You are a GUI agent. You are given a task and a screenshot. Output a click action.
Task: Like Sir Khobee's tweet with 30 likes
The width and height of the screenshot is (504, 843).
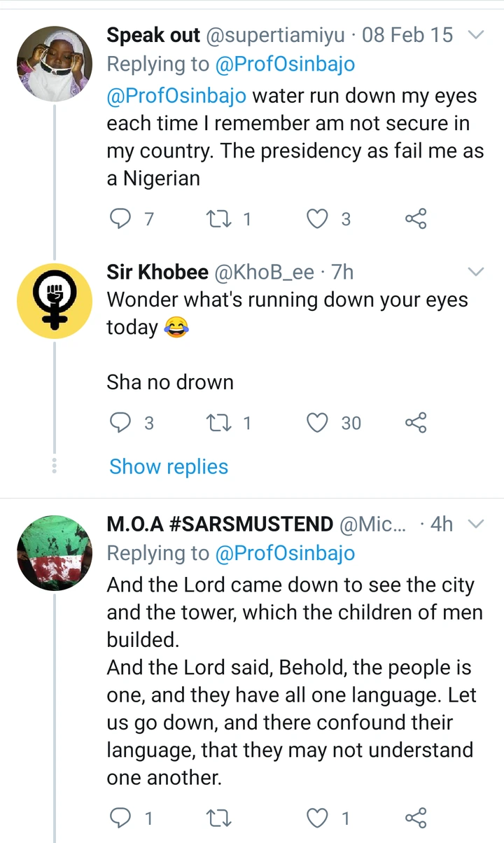(318, 423)
